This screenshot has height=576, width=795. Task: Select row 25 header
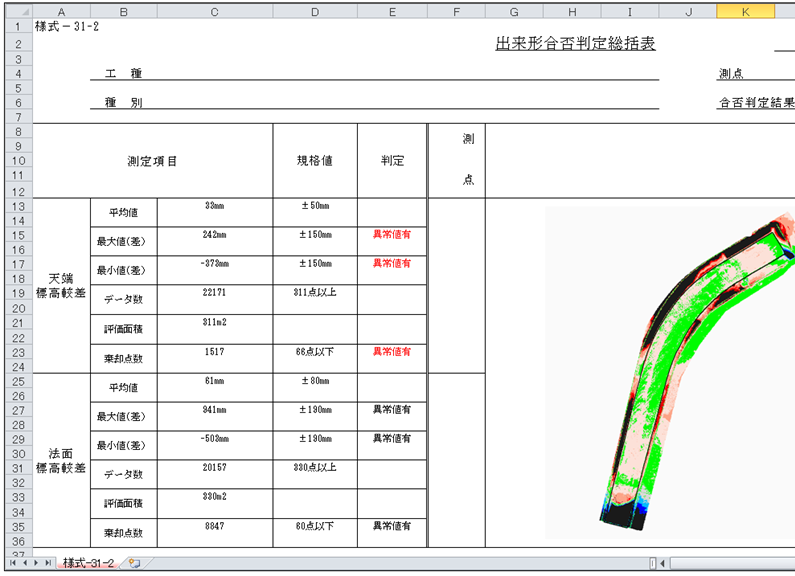coord(19,381)
